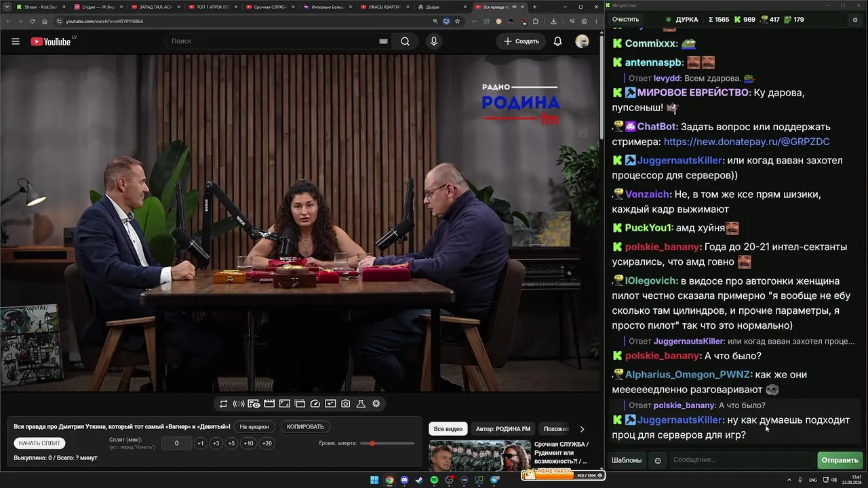This screenshot has width=868, height=488.
Task: Open the Windows Start menu
Action: (374, 480)
